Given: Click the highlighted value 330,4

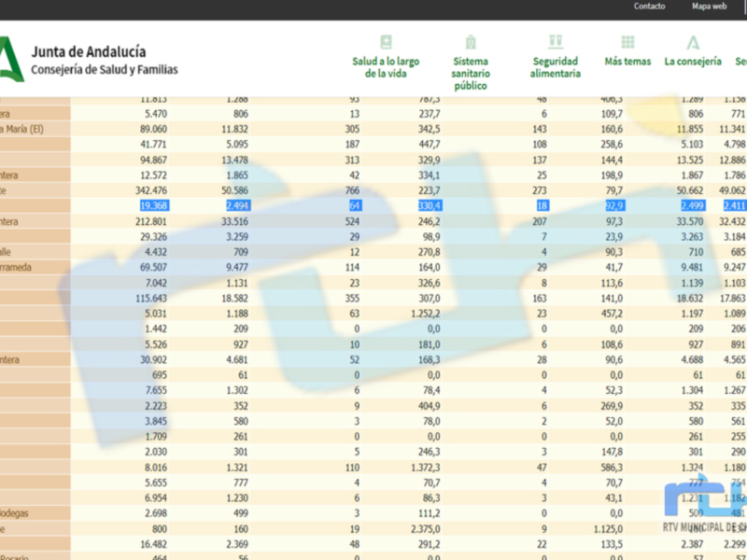Looking at the screenshot, I should tap(430, 205).
